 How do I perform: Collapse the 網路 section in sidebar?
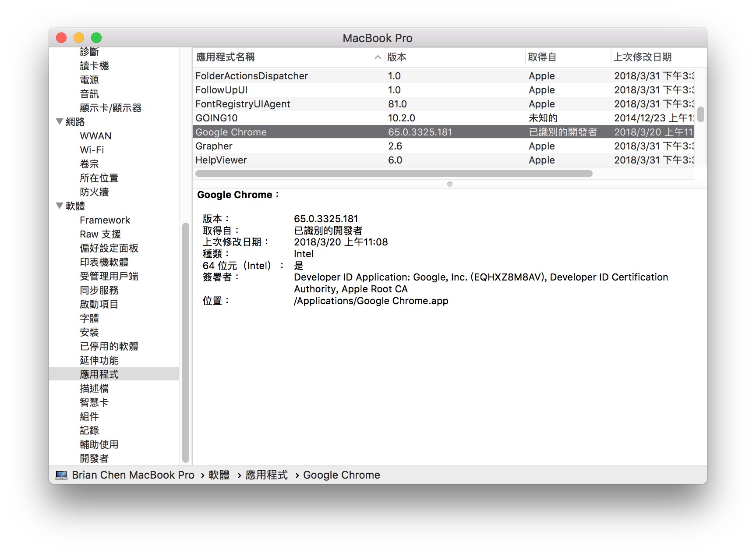tap(60, 121)
